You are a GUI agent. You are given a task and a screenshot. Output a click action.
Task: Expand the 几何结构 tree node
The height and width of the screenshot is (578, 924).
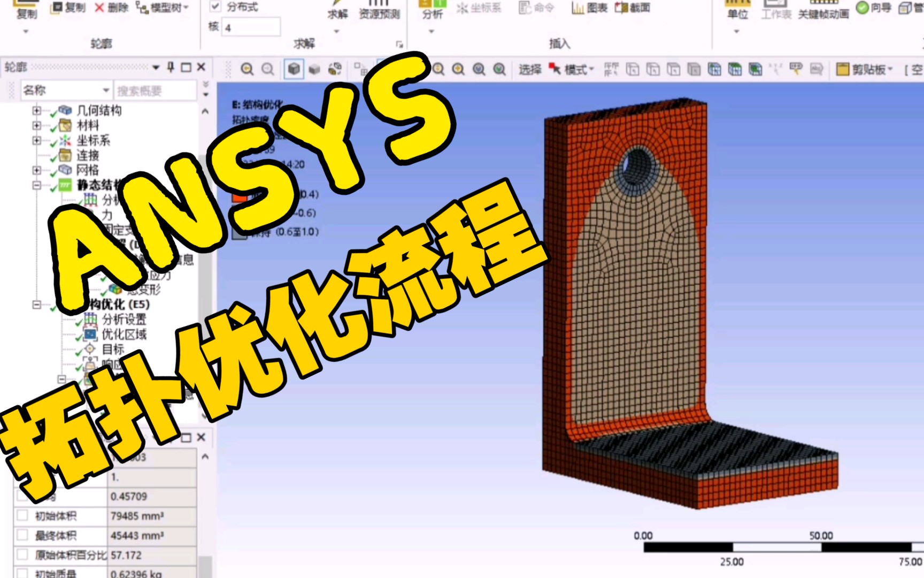[x=36, y=111]
